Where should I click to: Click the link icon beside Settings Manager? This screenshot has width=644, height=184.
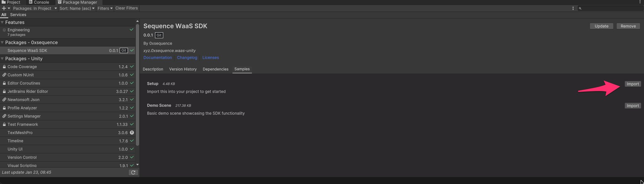click(x=4, y=116)
